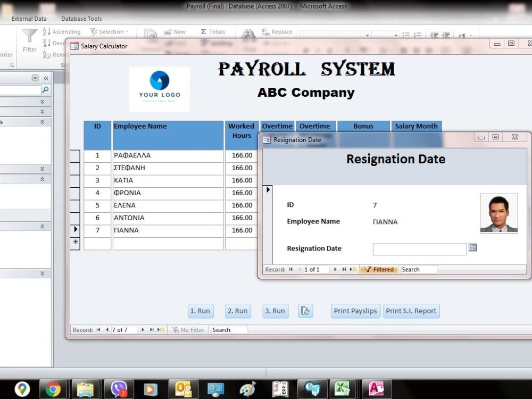This screenshot has width=532, height=399.
Task: Click the 1. Run button
Action: tap(201, 311)
